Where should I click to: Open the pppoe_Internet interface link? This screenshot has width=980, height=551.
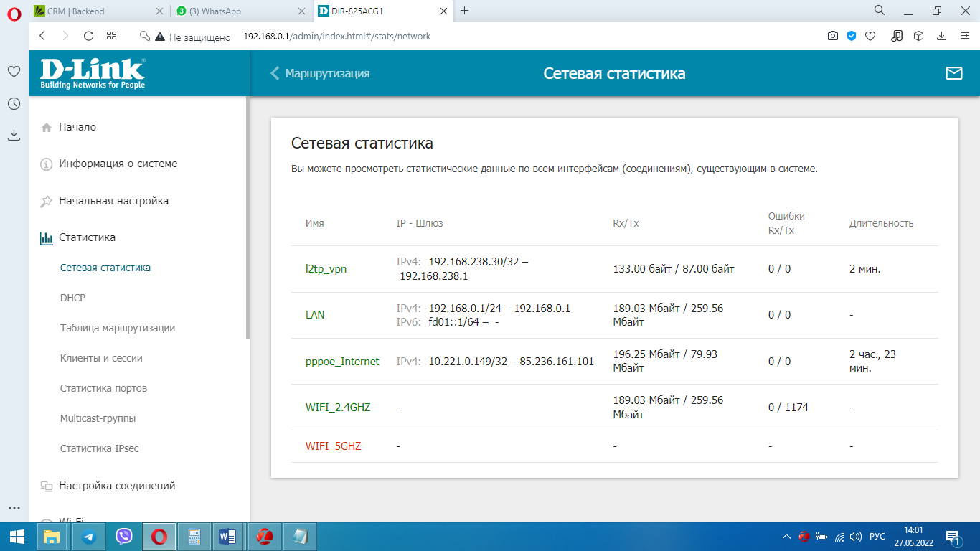pyautogui.click(x=342, y=362)
